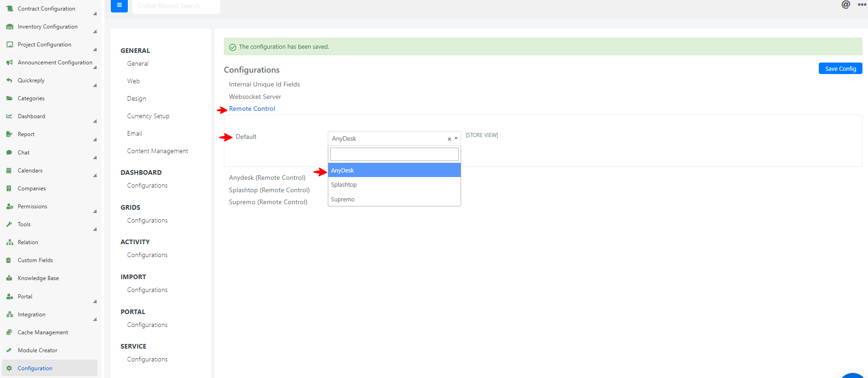This screenshot has height=378, width=868.
Task: Open Configurations under GRIDS
Action: tap(147, 220)
